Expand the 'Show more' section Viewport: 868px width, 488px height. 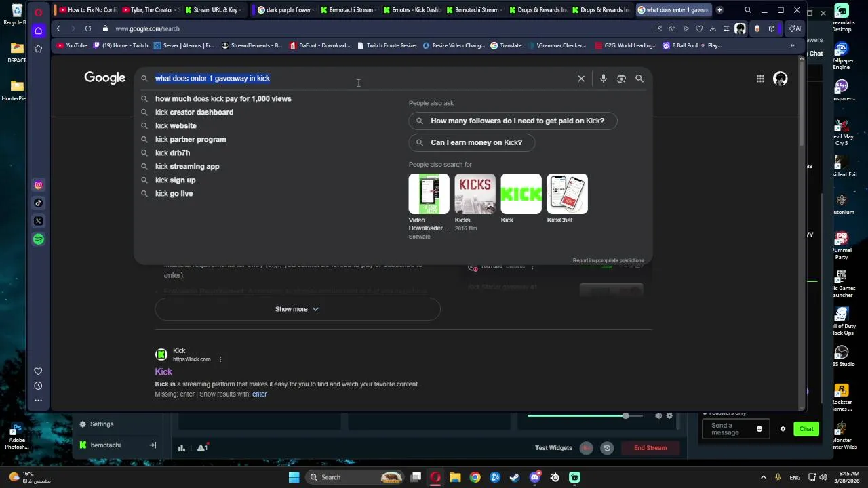[x=297, y=309]
